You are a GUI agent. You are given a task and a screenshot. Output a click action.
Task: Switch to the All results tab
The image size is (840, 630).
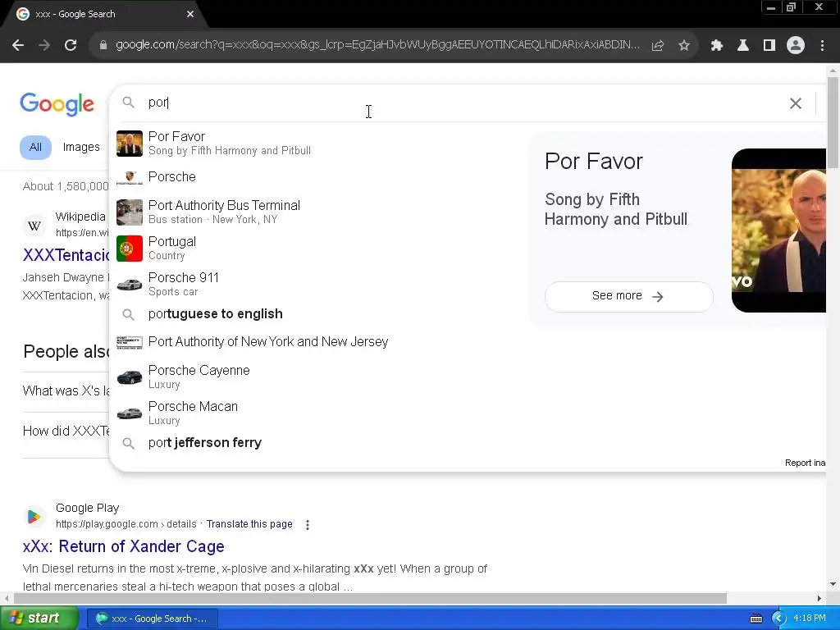[x=35, y=148]
